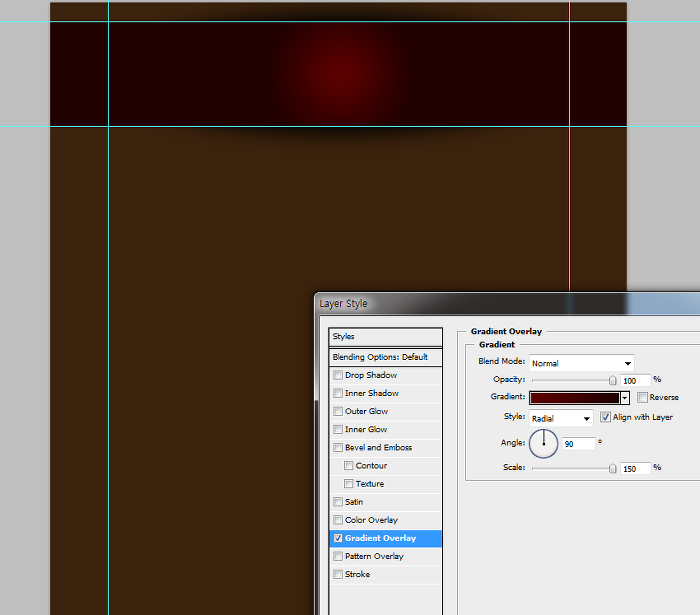Click the Opacity percent field

[635, 381]
